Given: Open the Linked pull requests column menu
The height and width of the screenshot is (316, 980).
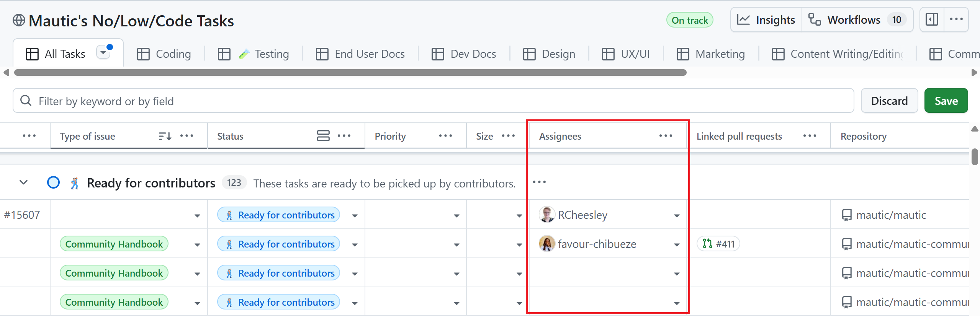Looking at the screenshot, I should 810,136.
